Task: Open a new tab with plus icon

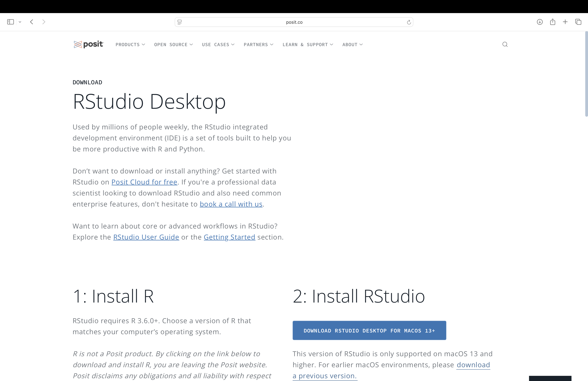Action: (565, 22)
